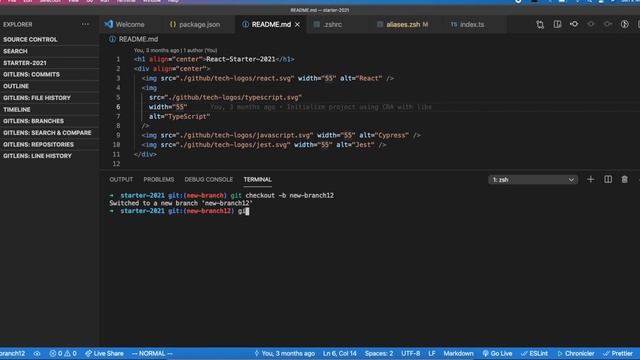Open Explorer more actions ellipsis

(x=85, y=24)
